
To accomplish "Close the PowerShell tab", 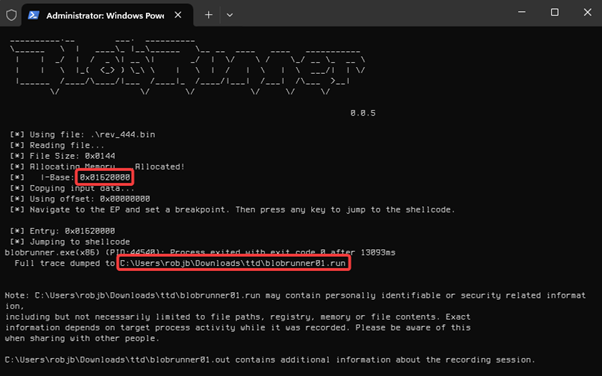I will point(178,15).
